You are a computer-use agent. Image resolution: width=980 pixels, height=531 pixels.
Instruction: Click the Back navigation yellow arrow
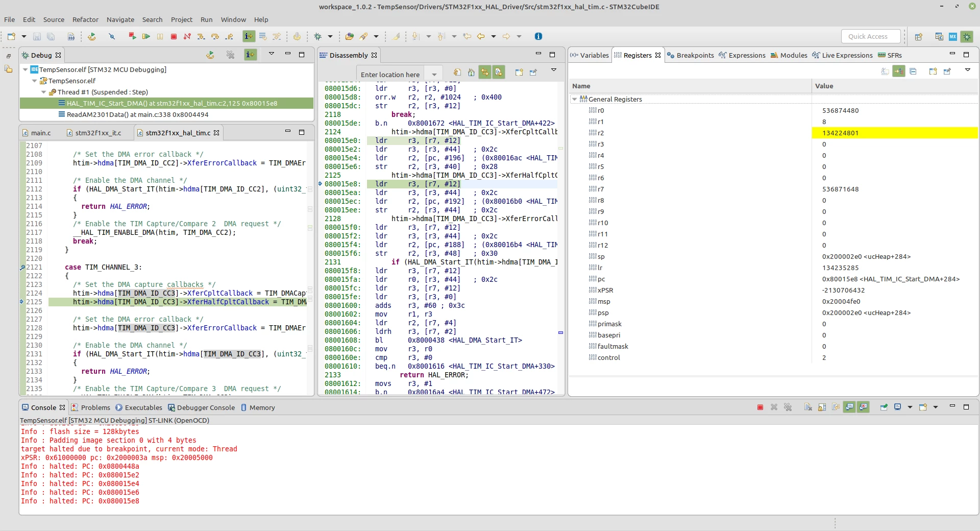pyautogui.click(x=481, y=36)
